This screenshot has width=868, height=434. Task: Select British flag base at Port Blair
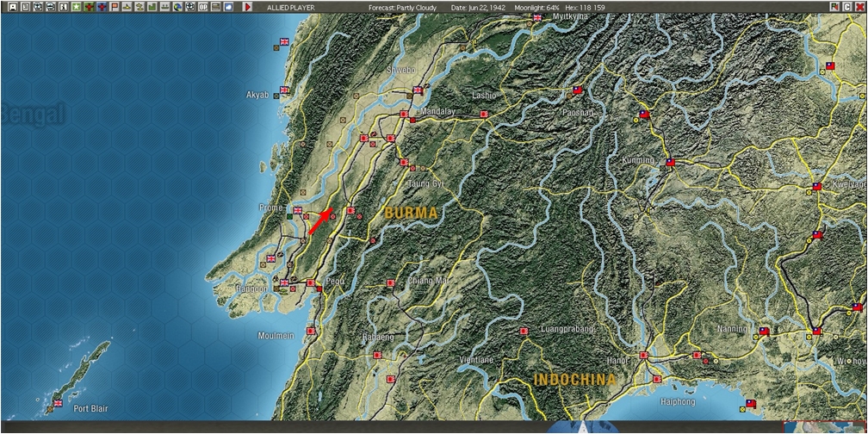(59, 403)
